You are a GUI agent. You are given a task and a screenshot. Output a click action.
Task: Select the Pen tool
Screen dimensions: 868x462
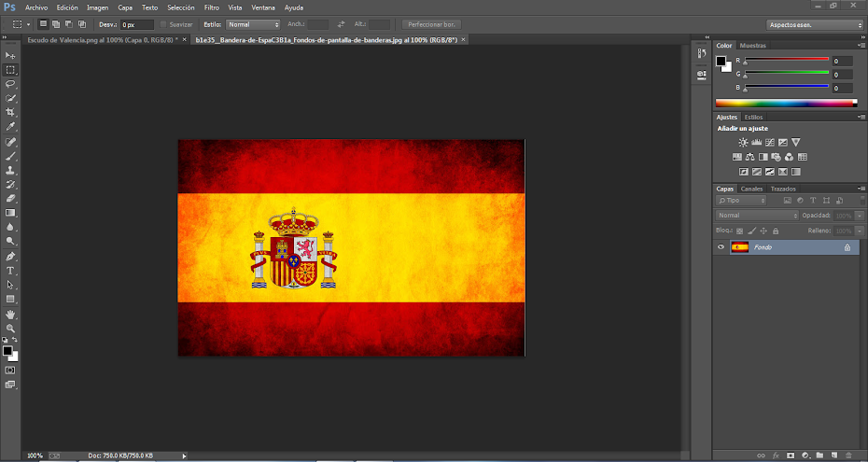[10, 257]
